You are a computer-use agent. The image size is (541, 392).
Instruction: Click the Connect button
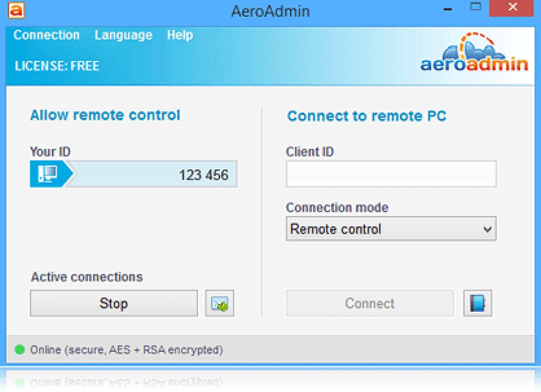370,303
